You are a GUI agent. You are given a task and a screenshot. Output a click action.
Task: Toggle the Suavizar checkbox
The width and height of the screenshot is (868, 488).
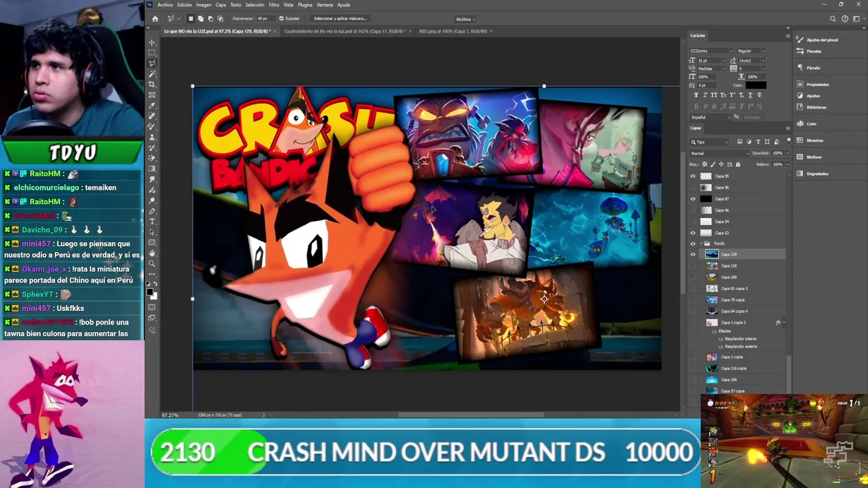coord(281,19)
